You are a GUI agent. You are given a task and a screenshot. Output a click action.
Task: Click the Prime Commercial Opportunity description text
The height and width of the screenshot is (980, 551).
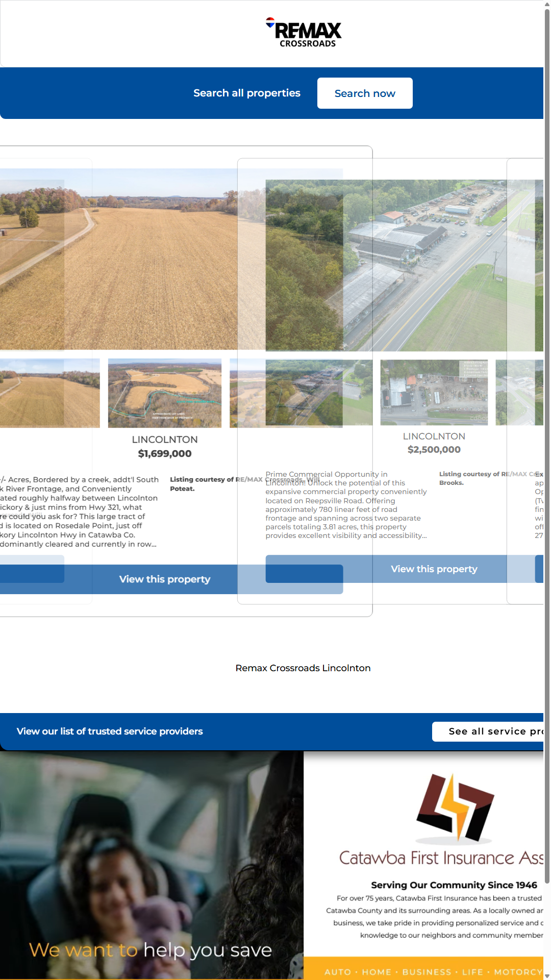346,505
